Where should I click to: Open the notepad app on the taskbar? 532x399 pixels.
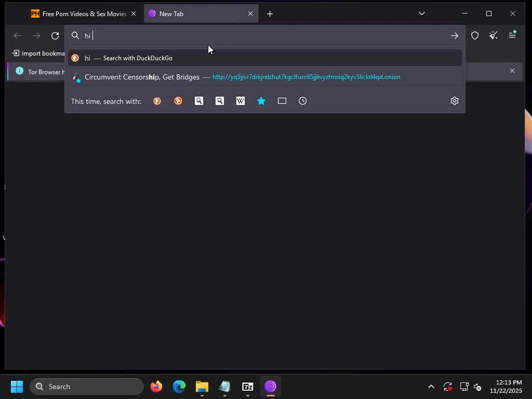click(x=224, y=387)
